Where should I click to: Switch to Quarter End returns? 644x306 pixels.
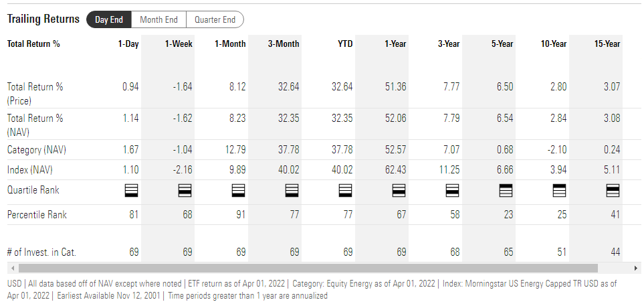pos(215,19)
